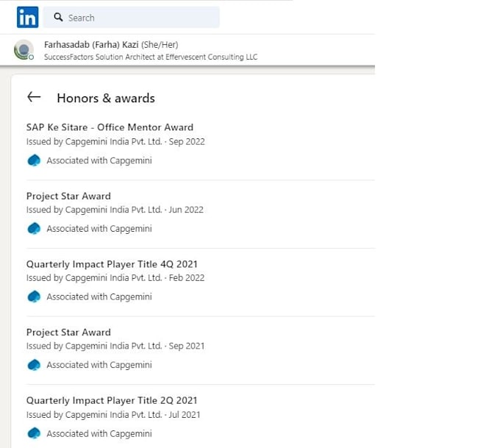The width and height of the screenshot is (500, 448).
Task: Select Quarterly Impact Player Title 2Q 2021
Action: click(112, 400)
